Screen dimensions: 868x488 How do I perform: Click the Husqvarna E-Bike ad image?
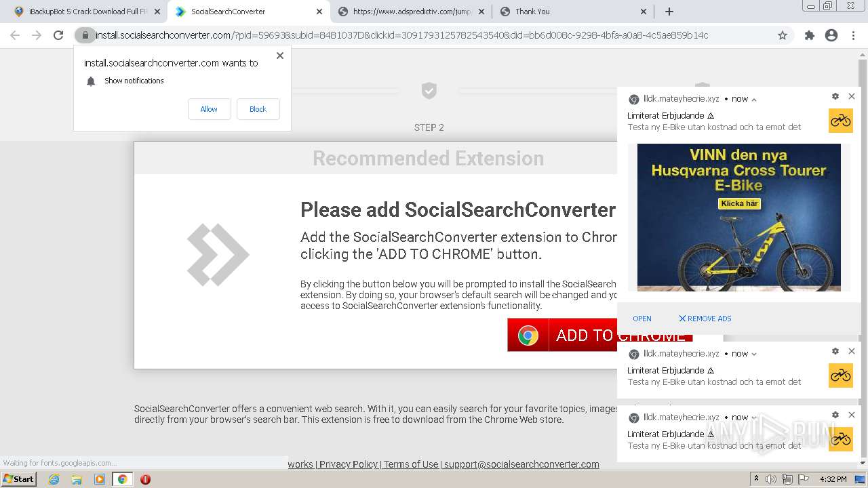[x=739, y=218]
